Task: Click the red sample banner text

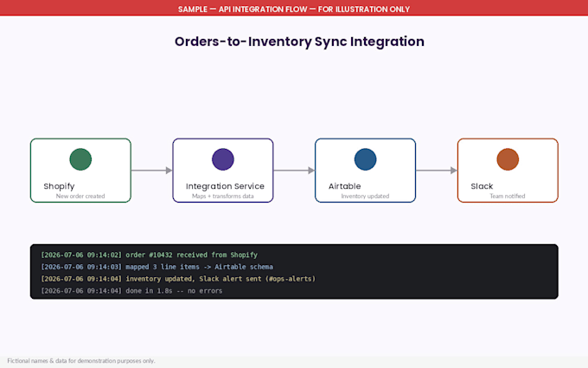Action: click(x=294, y=9)
